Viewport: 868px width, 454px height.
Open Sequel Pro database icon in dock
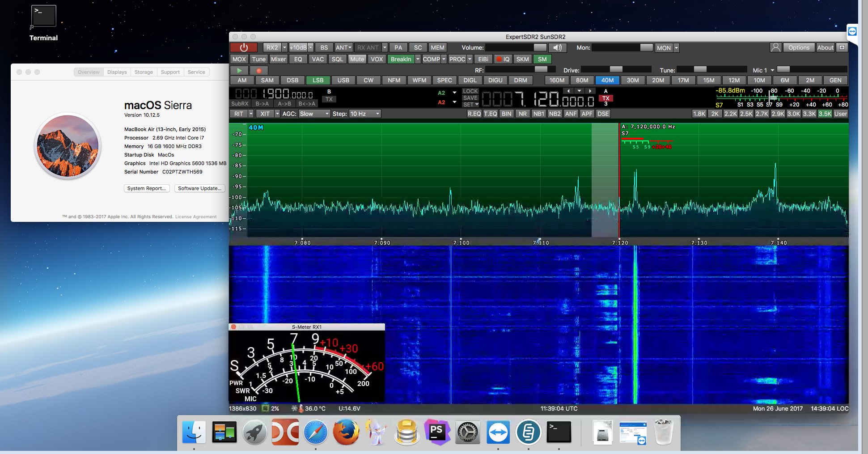[407, 432]
